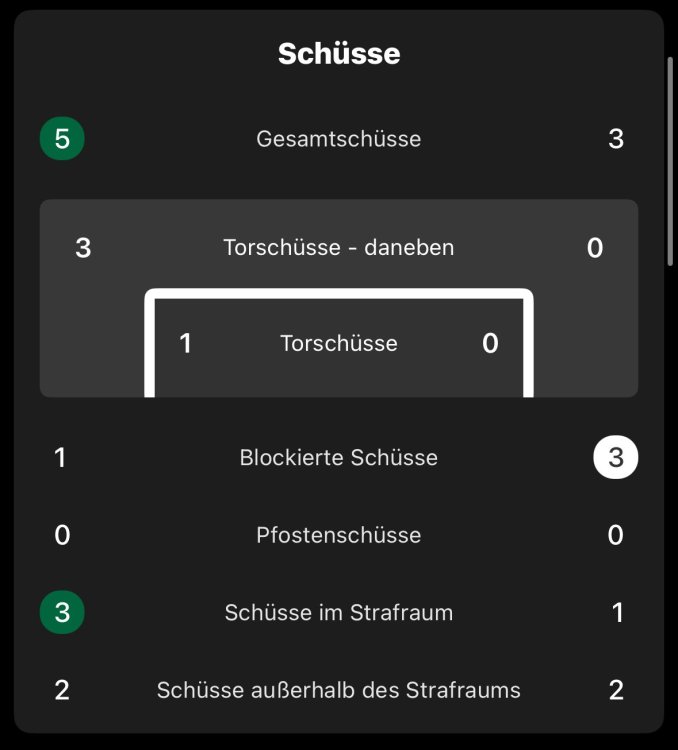
Task: Click the away team's Gesamtschüsse value
Action: [x=616, y=139]
